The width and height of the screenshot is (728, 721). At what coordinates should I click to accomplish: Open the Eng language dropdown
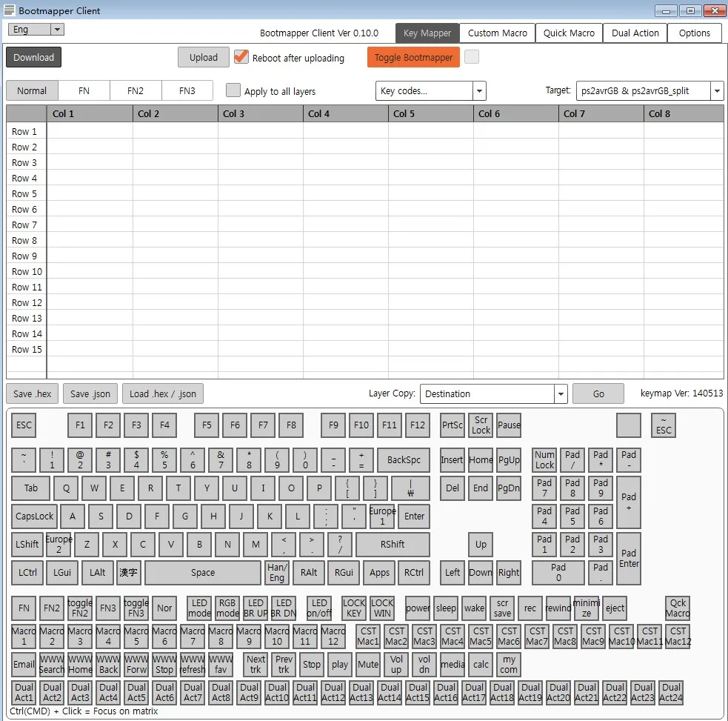coord(36,29)
